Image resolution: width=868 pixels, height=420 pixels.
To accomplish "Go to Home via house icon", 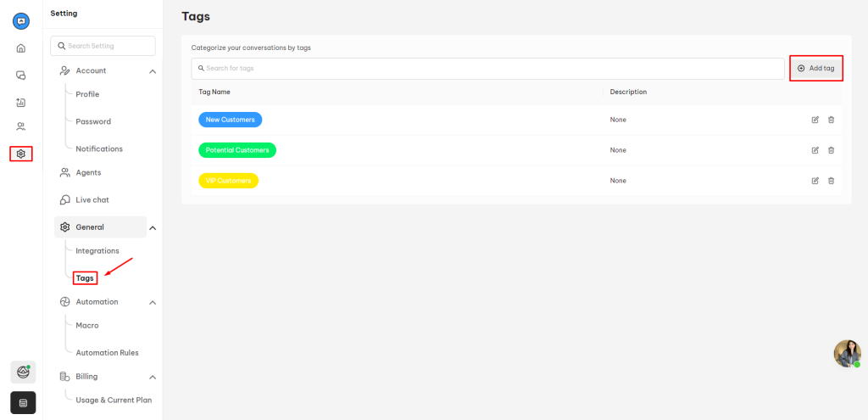I will click(21, 48).
